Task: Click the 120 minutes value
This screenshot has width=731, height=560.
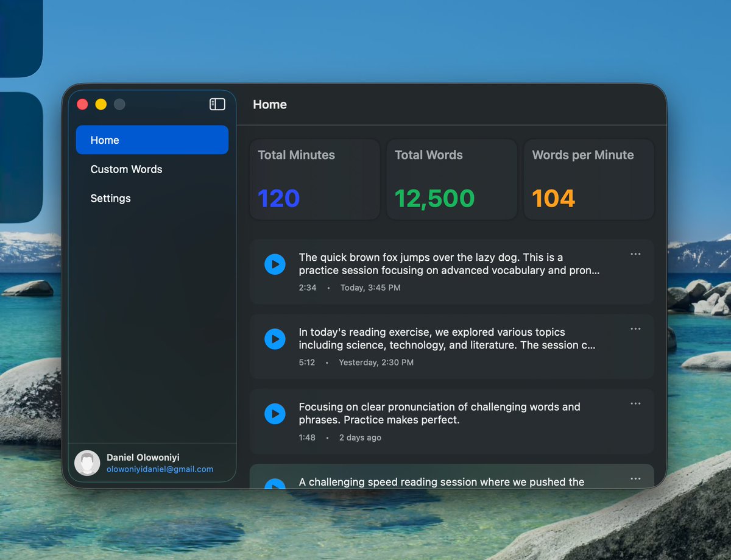Action: (278, 199)
